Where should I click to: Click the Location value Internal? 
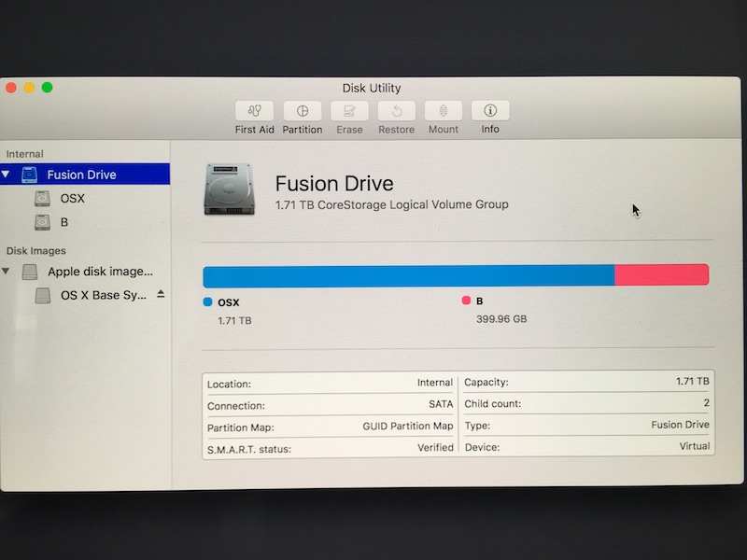[x=435, y=383]
